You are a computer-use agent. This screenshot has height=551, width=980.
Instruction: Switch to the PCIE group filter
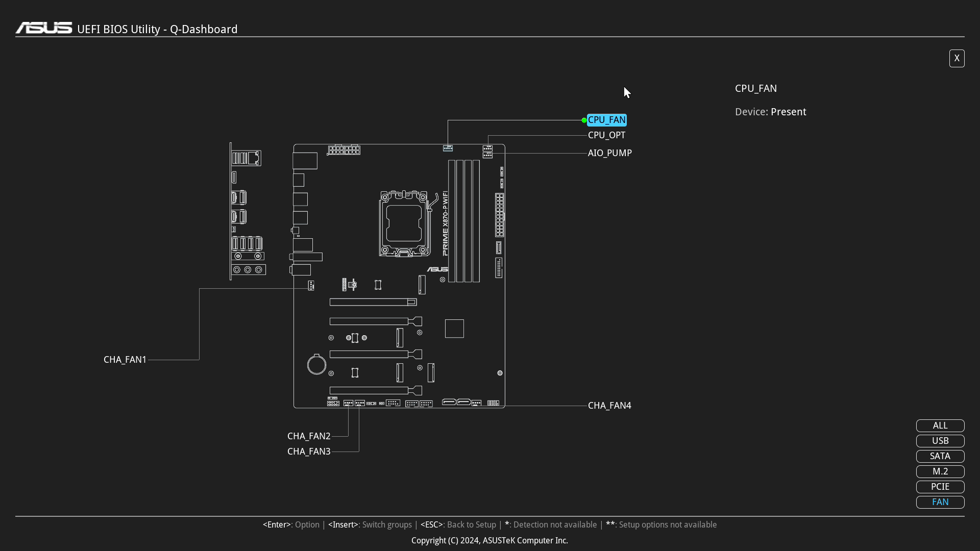(940, 487)
